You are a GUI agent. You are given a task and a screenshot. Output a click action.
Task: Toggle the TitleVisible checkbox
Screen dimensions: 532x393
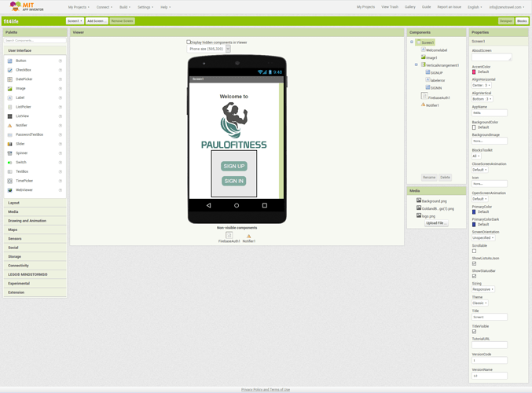474,332
